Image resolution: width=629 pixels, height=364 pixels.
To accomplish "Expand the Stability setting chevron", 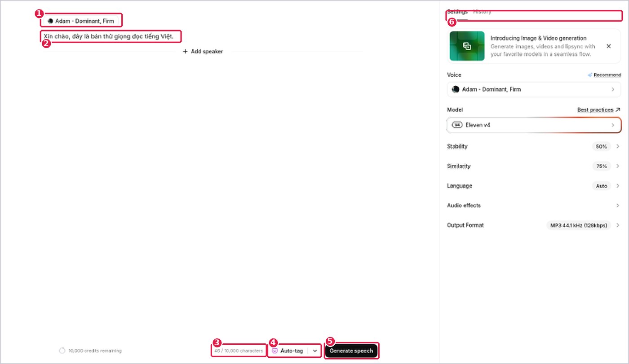I will point(618,146).
